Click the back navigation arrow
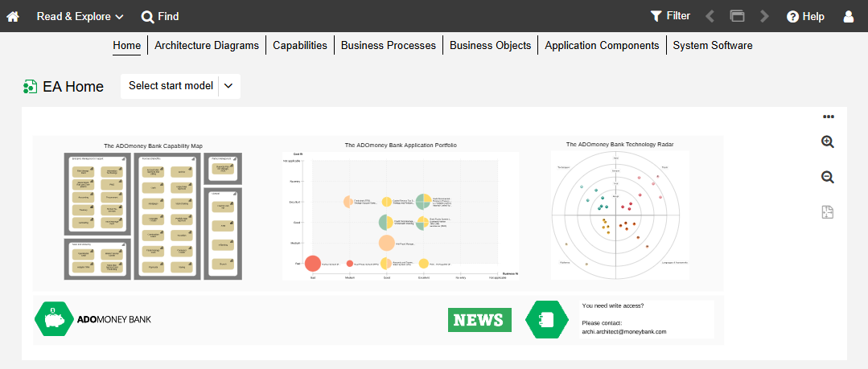868x369 pixels. (710, 16)
